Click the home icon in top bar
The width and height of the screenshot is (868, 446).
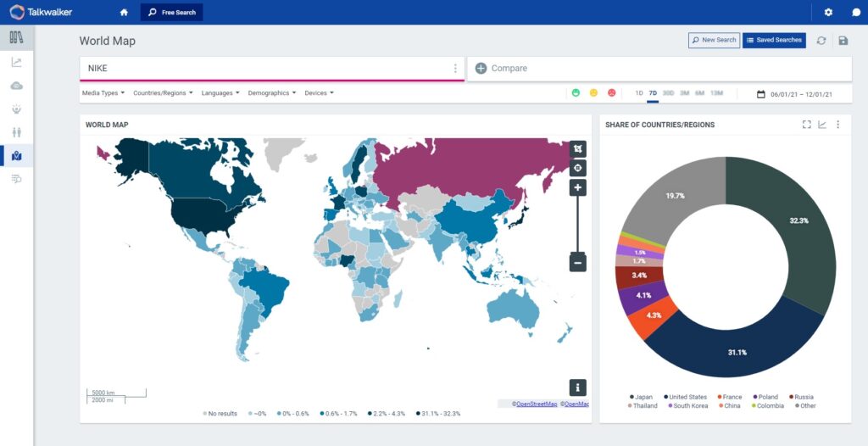tap(124, 13)
